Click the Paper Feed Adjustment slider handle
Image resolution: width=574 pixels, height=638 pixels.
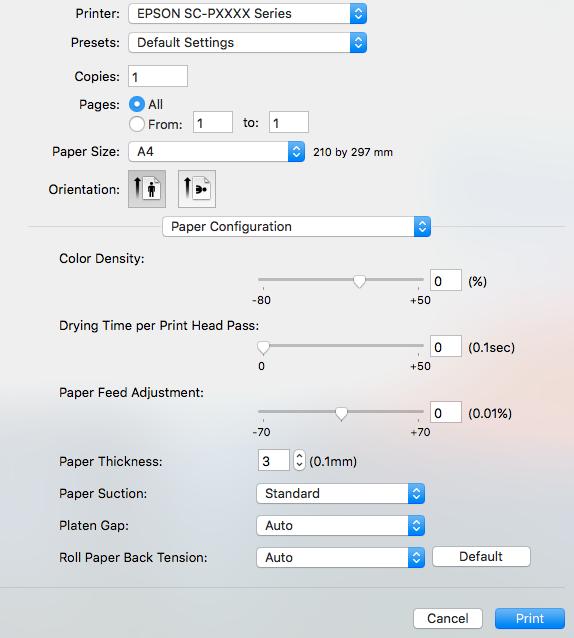click(341, 413)
